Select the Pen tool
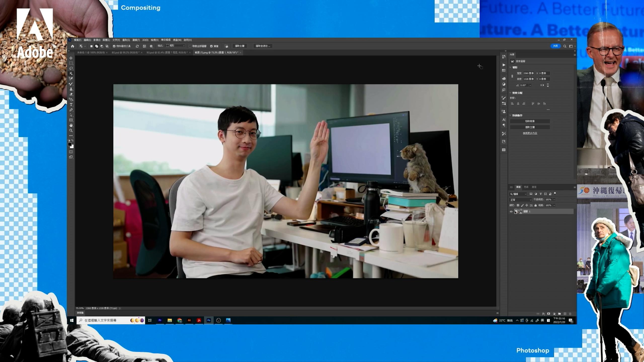This screenshot has height=362, width=644. pos(71,110)
